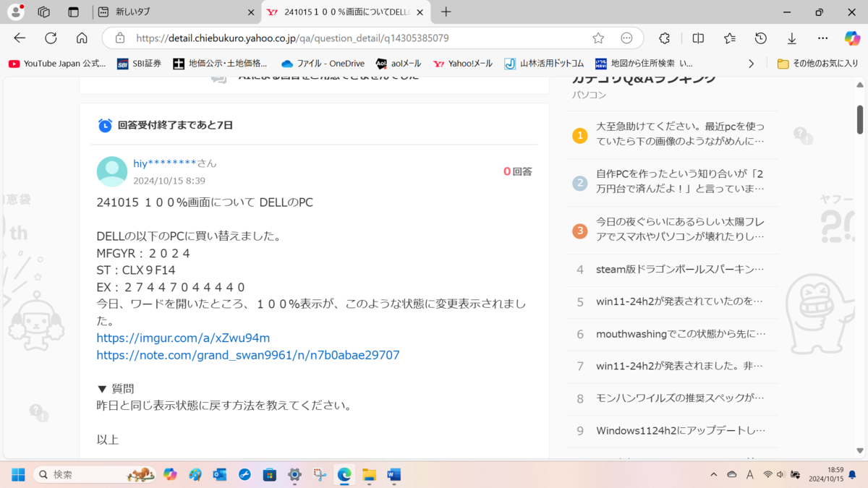Screen dimensions: 868x488
Task: Open the browser home page
Action: point(82,38)
